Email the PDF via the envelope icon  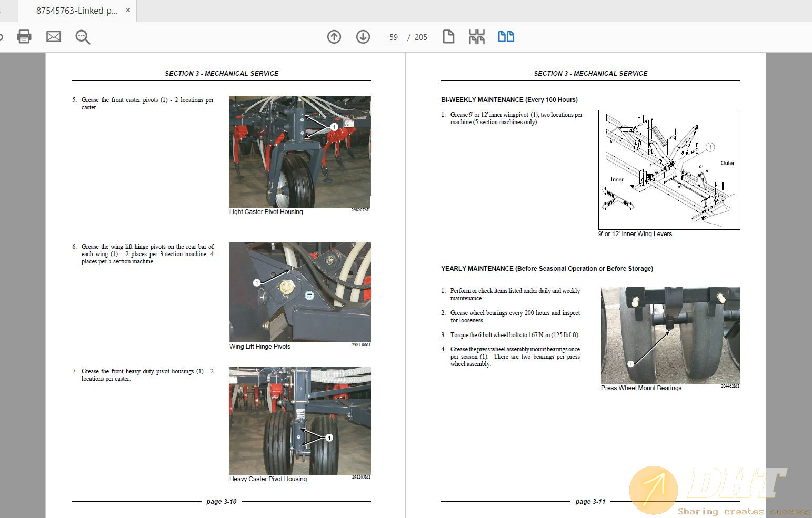tap(53, 36)
